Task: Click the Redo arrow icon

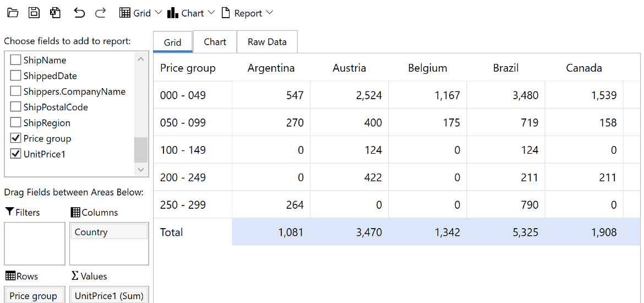Action: pos(100,13)
